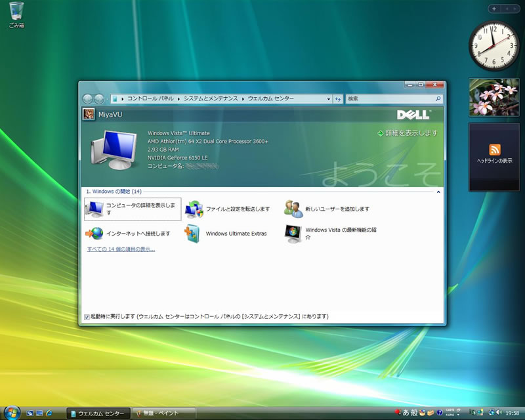Switch to 無題 - ペイント taskbar button
The width and height of the screenshot is (525, 420).
[161, 413]
